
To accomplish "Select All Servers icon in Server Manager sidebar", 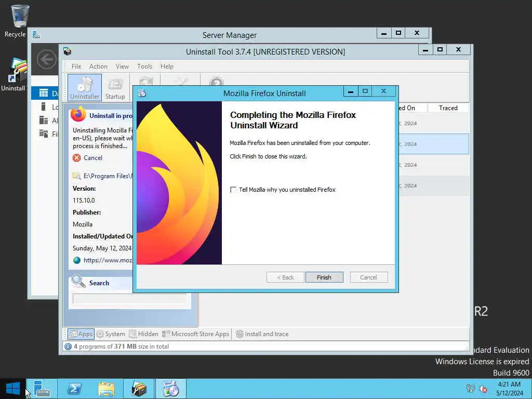I will coord(44,120).
